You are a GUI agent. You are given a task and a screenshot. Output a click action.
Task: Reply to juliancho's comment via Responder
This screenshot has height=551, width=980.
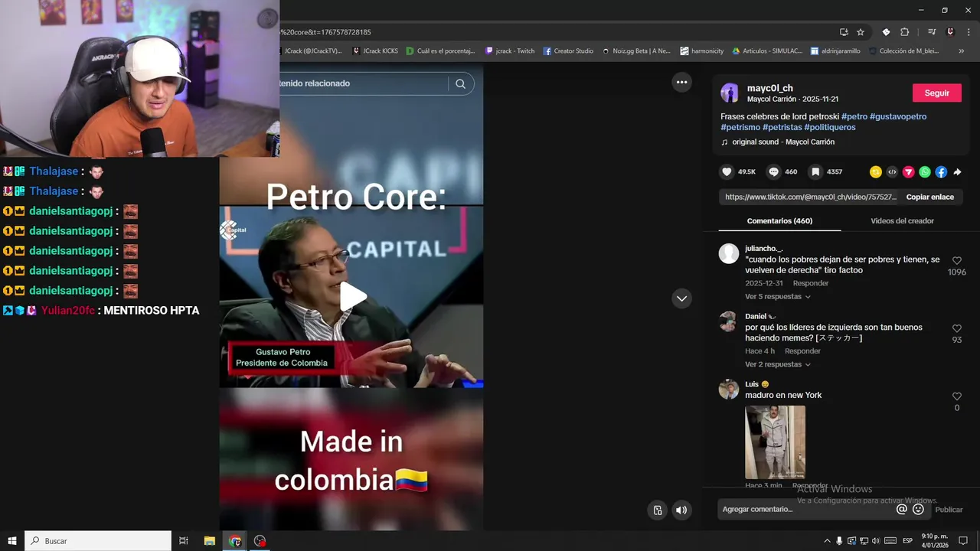pyautogui.click(x=810, y=283)
